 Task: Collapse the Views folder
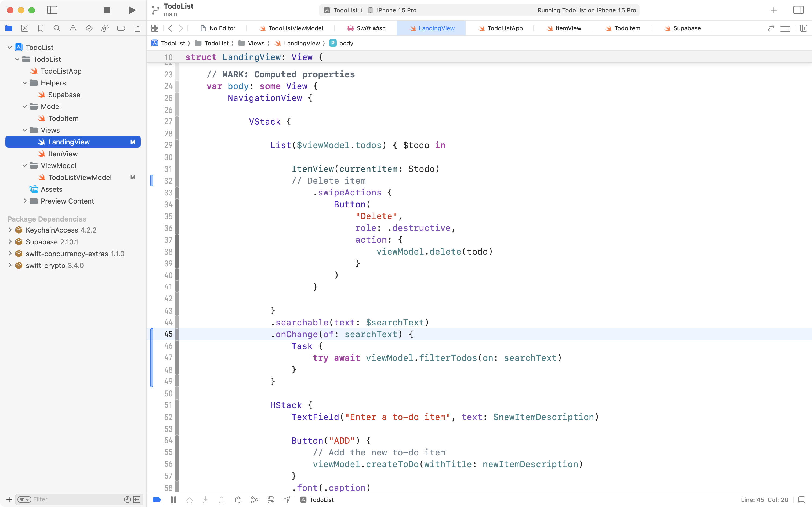click(24, 130)
